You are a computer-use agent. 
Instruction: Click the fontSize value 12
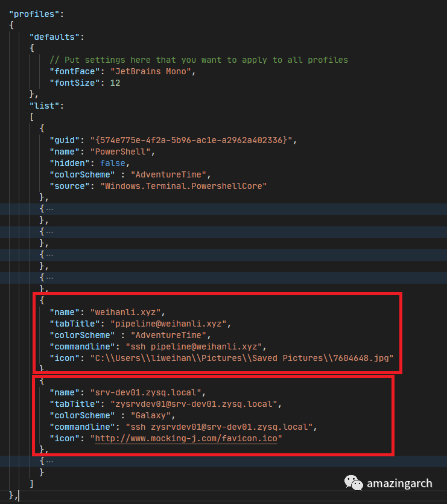115,83
